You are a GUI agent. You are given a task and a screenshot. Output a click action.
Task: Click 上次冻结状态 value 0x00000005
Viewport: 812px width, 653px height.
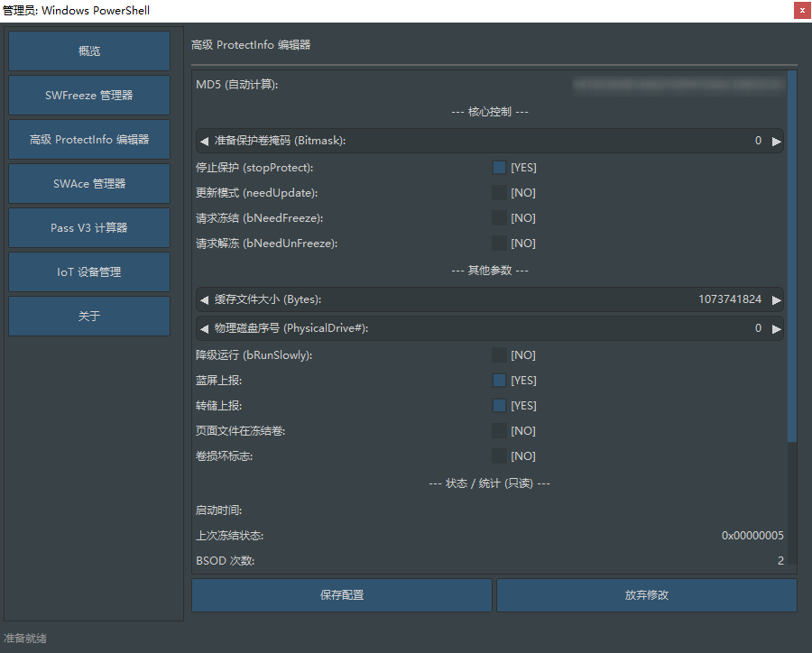point(752,536)
